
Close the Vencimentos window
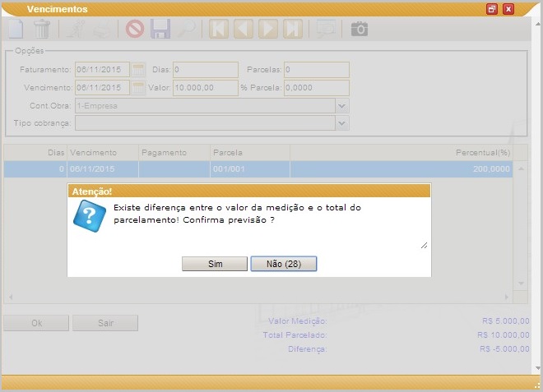508,9
